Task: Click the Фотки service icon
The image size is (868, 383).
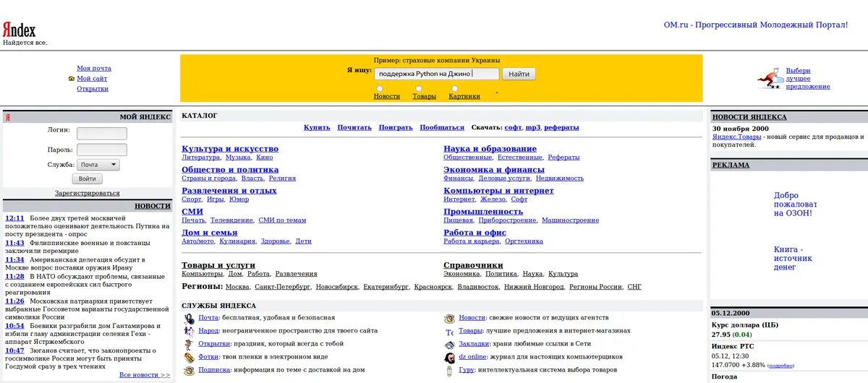Action: (x=189, y=357)
